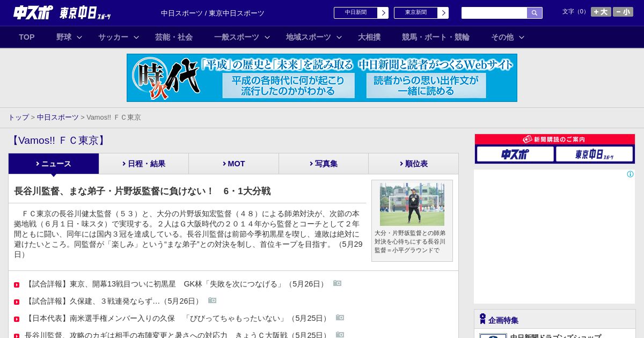
Task: Click the 新聞購読のご案内 header
Action: tap(555, 139)
